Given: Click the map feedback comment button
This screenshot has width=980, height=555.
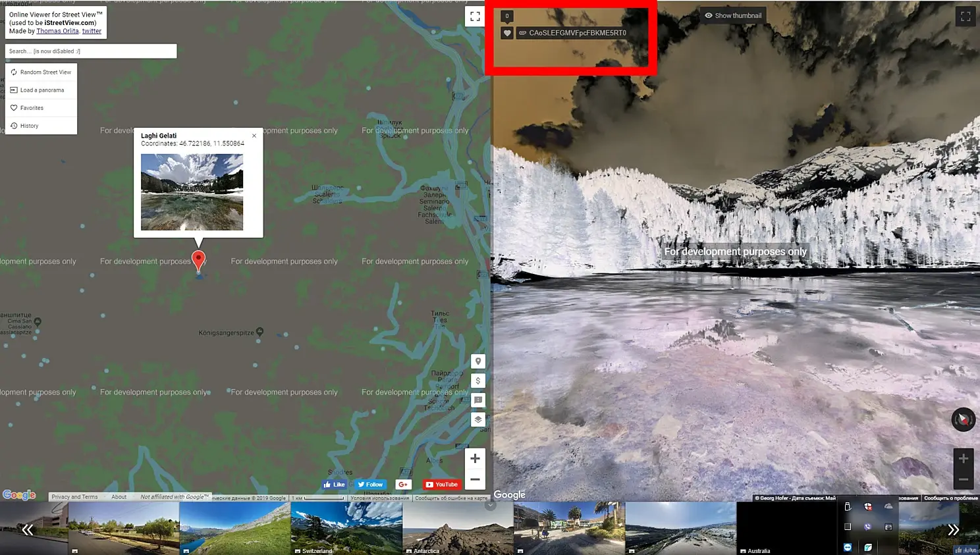Looking at the screenshot, I should pyautogui.click(x=478, y=400).
